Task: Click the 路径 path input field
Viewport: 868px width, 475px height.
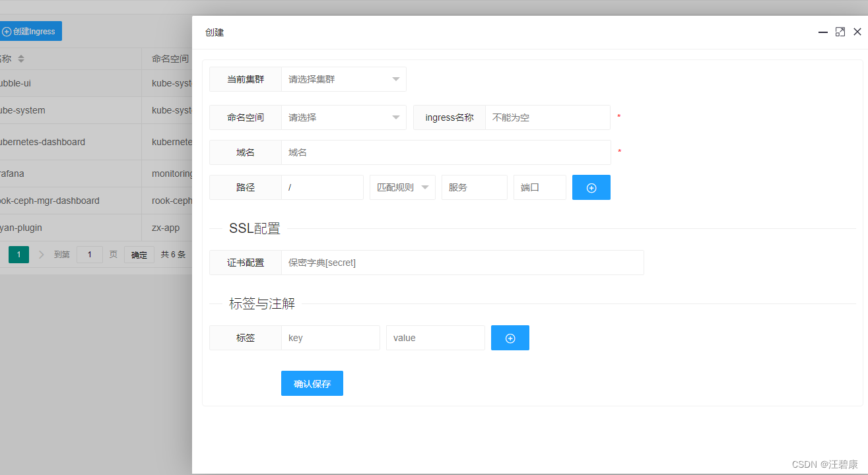Action: (322, 187)
